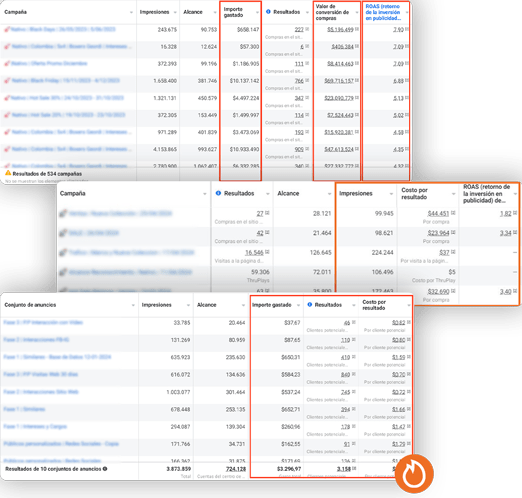Open the $5.196.499 conversion value link

[x=340, y=30]
